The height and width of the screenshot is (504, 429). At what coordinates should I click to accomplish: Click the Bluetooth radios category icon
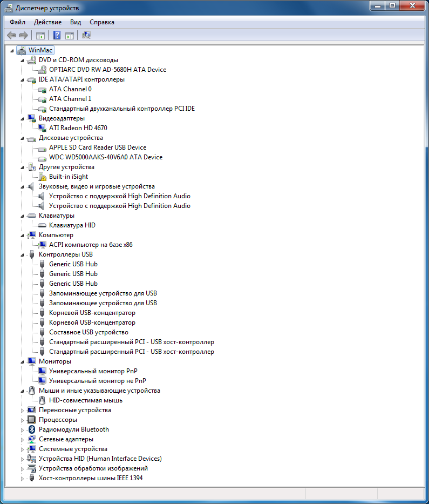coord(31,429)
